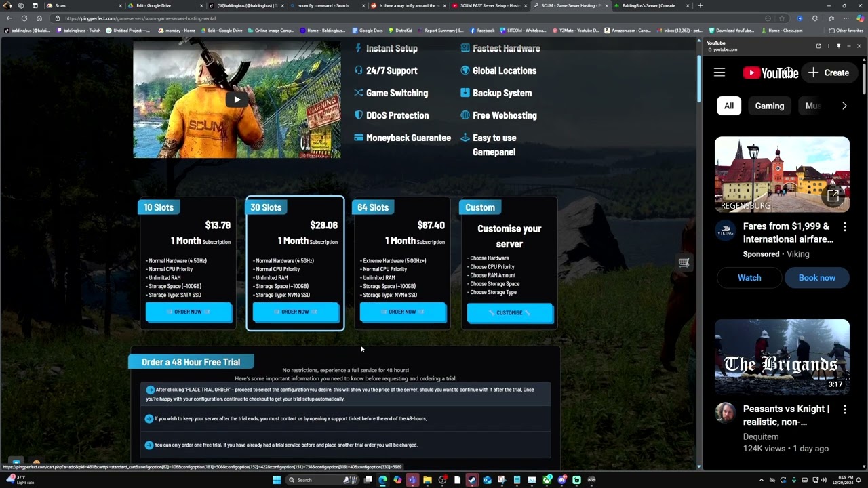Click the Book now button

pos(816,278)
